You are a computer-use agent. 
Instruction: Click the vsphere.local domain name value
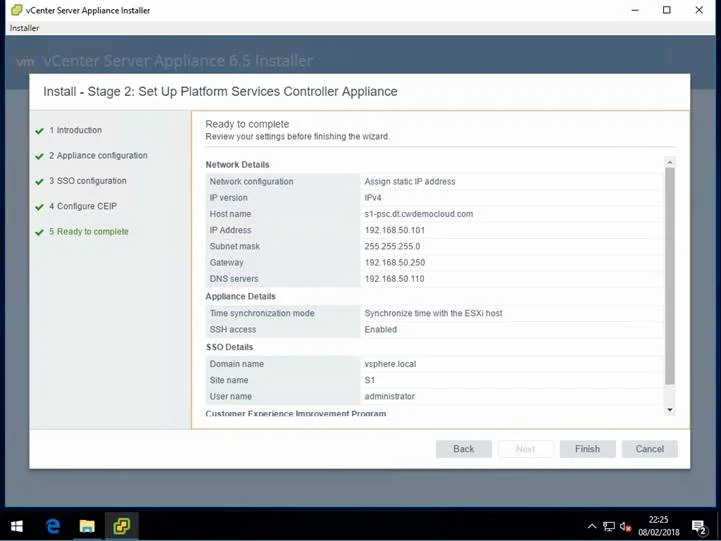click(x=390, y=364)
